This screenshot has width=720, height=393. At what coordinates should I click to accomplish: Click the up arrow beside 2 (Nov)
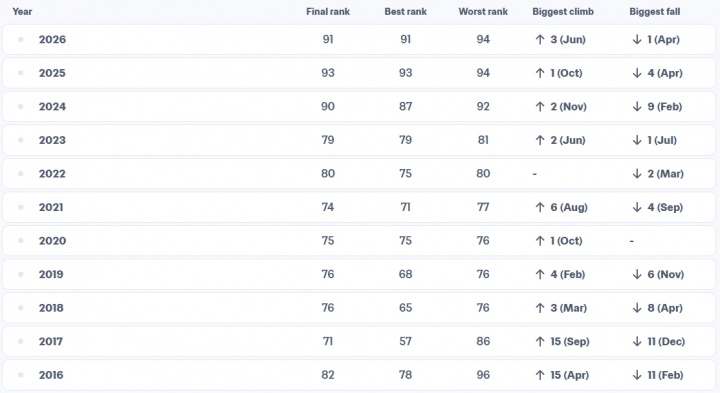pos(540,107)
